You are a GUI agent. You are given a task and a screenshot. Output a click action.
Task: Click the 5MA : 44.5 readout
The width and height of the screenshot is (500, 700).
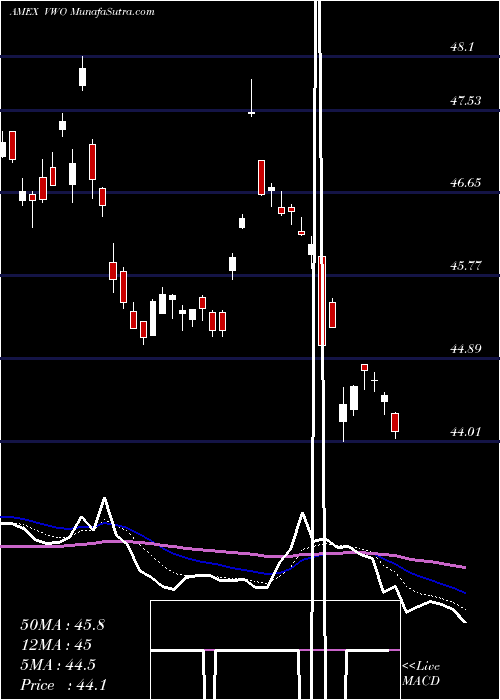coord(58,665)
